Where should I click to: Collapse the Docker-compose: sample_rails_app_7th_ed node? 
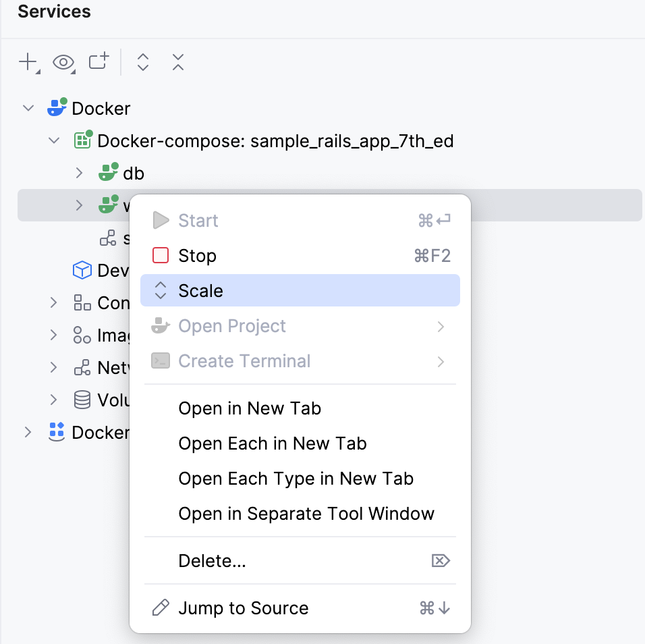pyautogui.click(x=54, y=140)
